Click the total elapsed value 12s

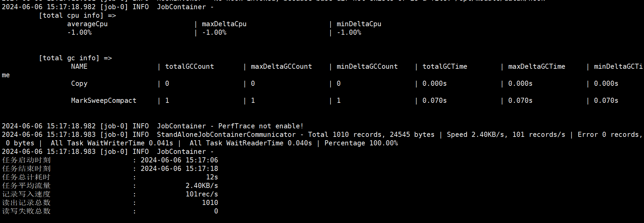click(212, 177)
